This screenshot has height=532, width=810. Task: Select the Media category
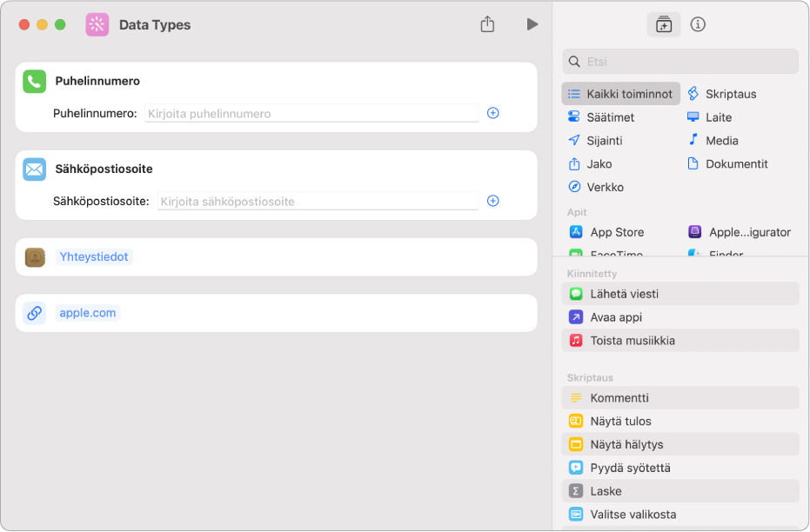[x=713, y=140]
